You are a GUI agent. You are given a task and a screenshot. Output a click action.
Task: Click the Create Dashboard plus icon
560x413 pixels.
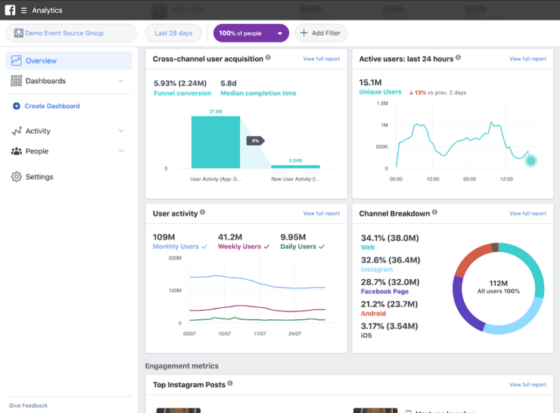coord(16,106)
